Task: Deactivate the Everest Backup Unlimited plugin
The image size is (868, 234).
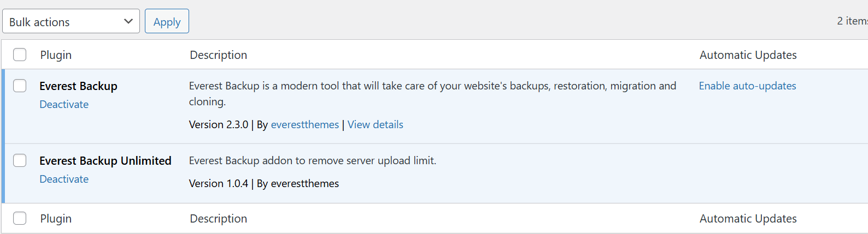Action: [64, 179]
